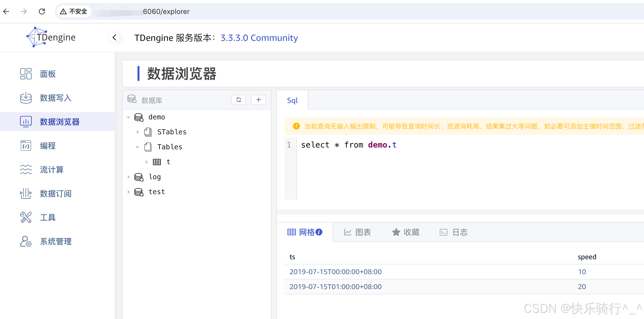Collapse the Tables node arrow

tap(137, 147)
